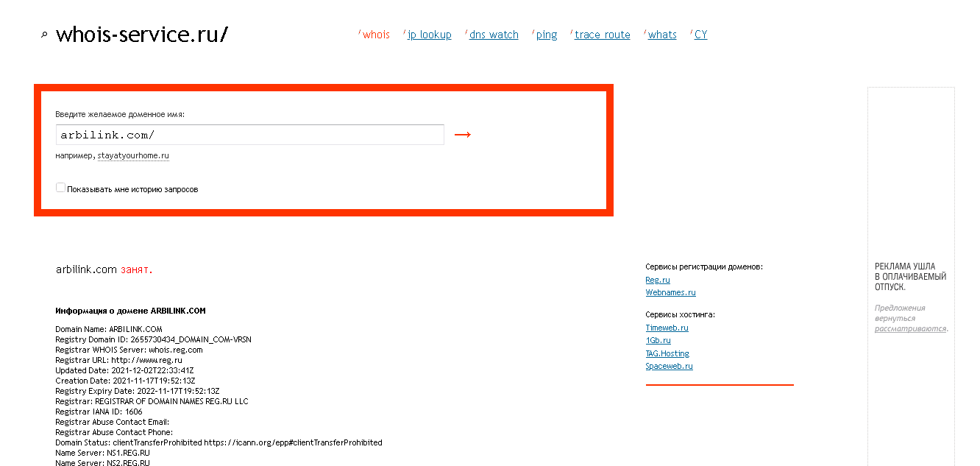Open the Timeweb.ru hosting link

[x=667, y=328]
